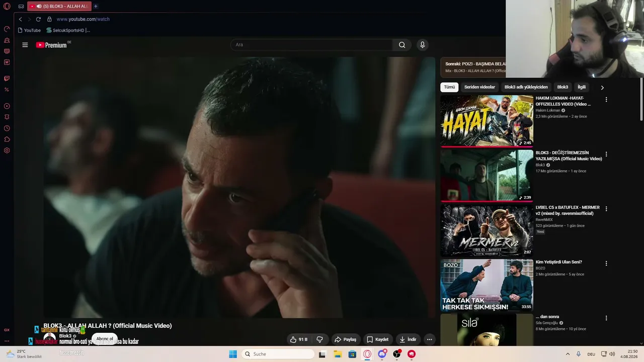Open extensions cube icon in the sidebar

tap(7, 139)
